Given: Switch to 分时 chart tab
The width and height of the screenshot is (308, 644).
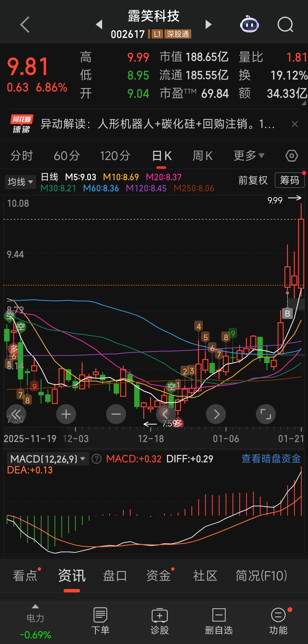Looking at the screenshot, I should 22,156.
